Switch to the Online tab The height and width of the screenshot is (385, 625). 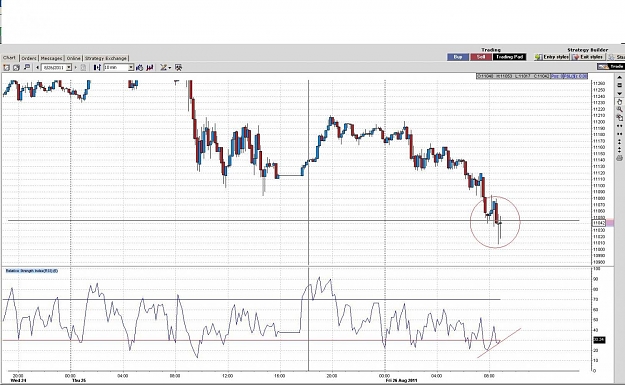click(73, 58)
